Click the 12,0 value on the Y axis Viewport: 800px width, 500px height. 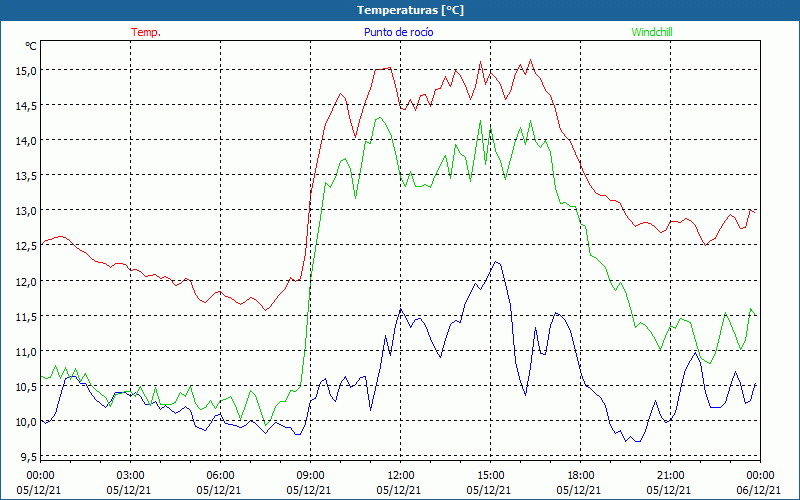(x=26, y=281)
